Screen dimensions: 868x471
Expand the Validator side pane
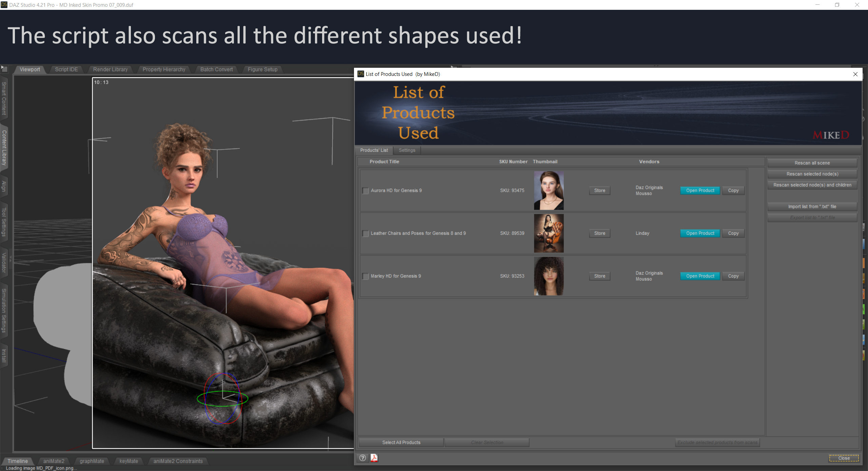coord(4,263)
